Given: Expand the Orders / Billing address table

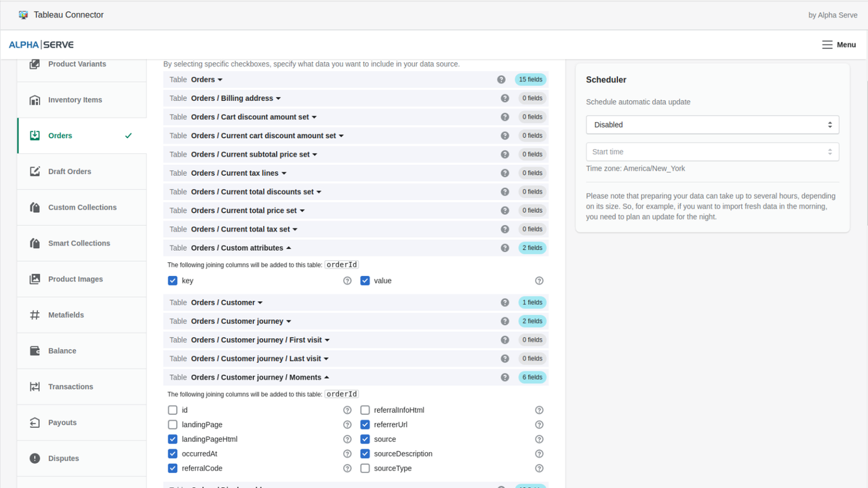Looking at the screenshot, I should point(277,98).
